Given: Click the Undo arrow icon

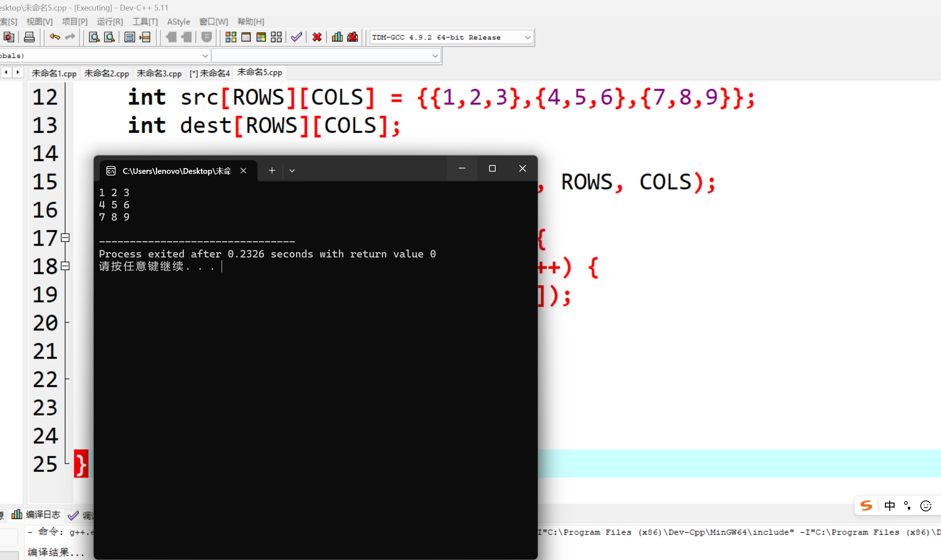Looking at the screenshot, I should point(55,37).
